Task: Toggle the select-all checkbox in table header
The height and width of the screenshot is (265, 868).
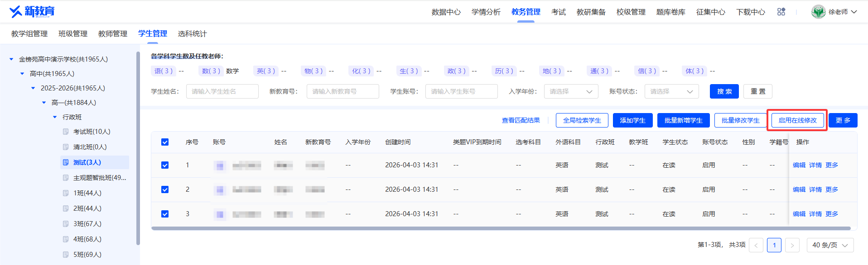Action: (165, 142)
